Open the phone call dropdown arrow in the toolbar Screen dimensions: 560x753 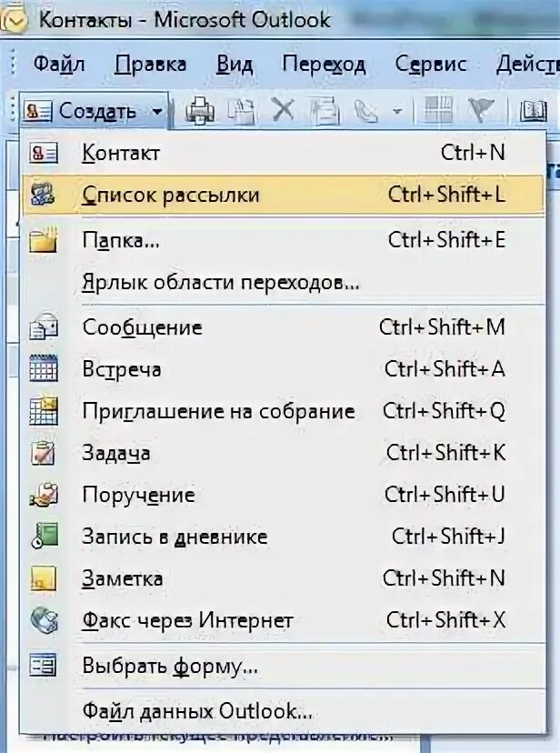pyautogui.click(x=396, y=112)
